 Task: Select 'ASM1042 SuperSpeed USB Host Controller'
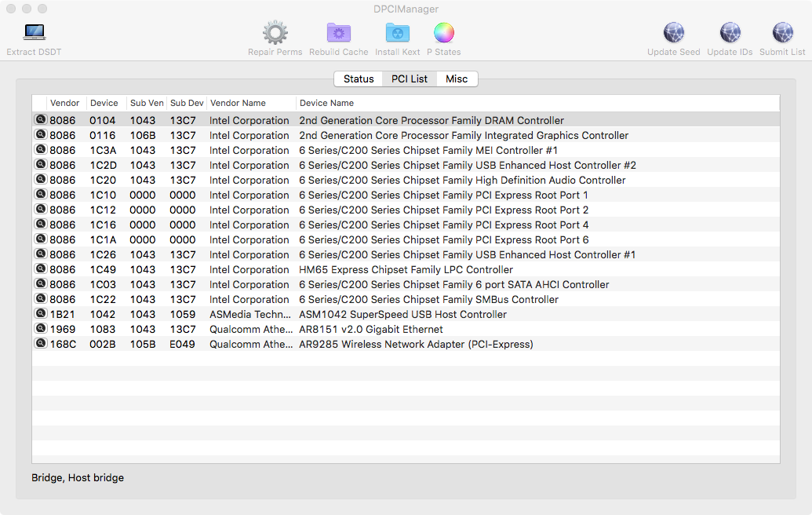tap(403, 315)
